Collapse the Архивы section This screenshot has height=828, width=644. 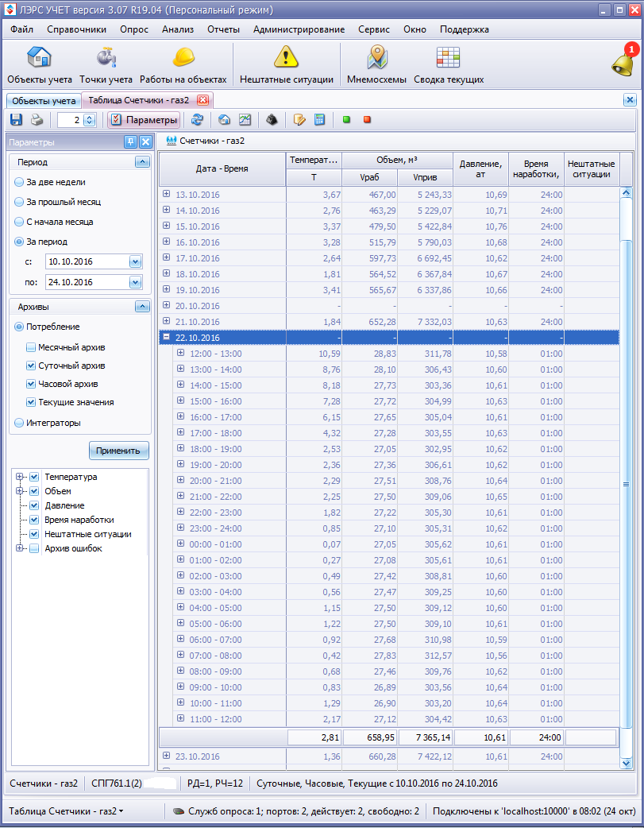[142, 307]
